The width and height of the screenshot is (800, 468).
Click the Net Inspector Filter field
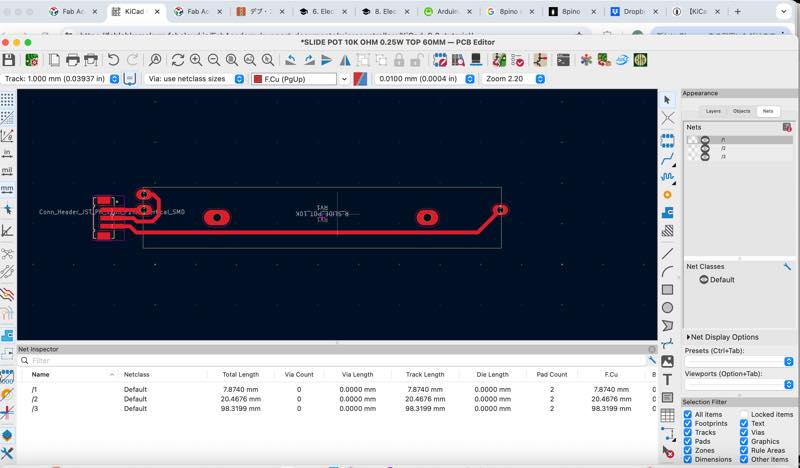tap(337, 361)
